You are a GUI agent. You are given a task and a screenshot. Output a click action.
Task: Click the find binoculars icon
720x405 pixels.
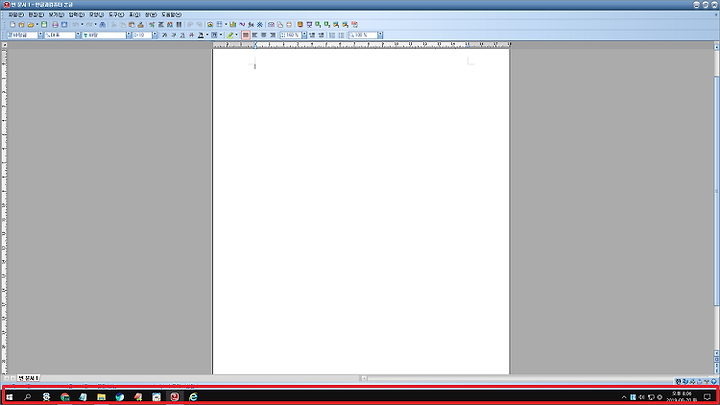[x=102, y=25]
